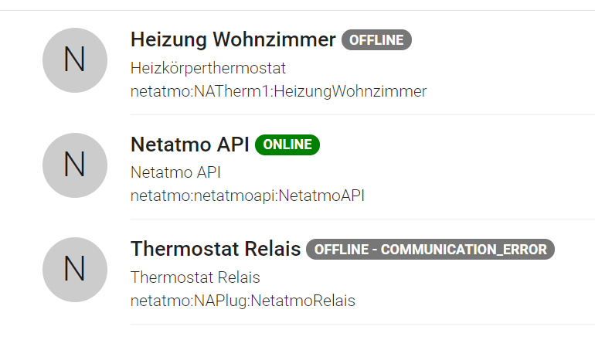Click empty row space right of ONLINE badge
Screen dimensions: 595x364
point(455,145)
